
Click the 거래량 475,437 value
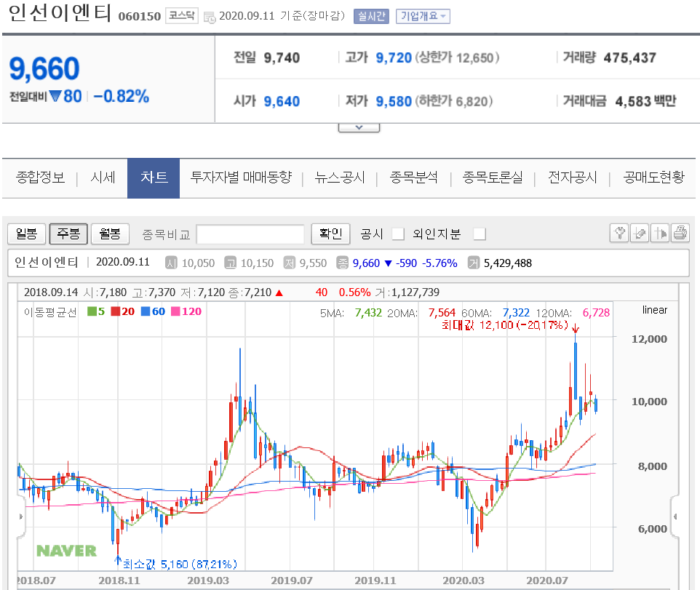click(x=630, y=58)
